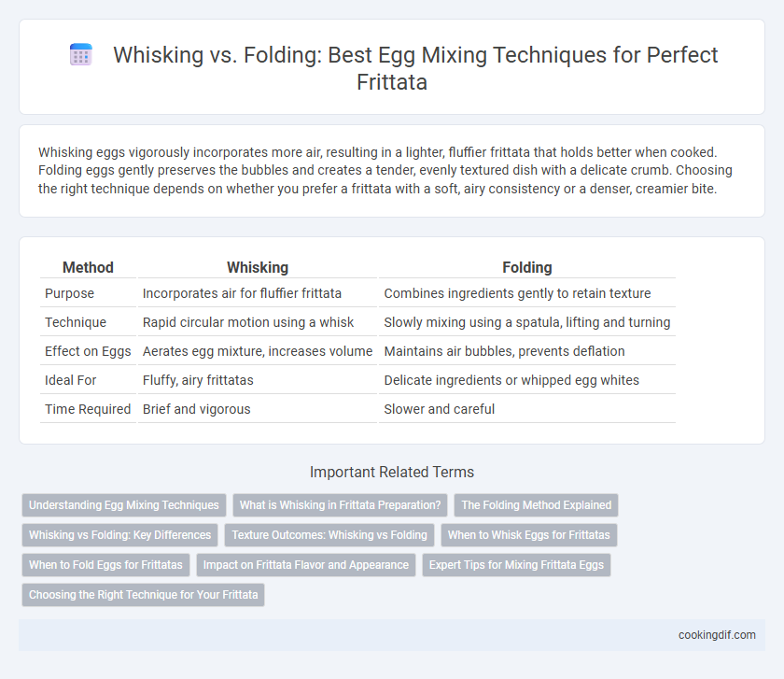Viewport: 784px width, 679px height.
Task: Open When to Whisk Eggs for Frittatas
Action: coord(529,535)
